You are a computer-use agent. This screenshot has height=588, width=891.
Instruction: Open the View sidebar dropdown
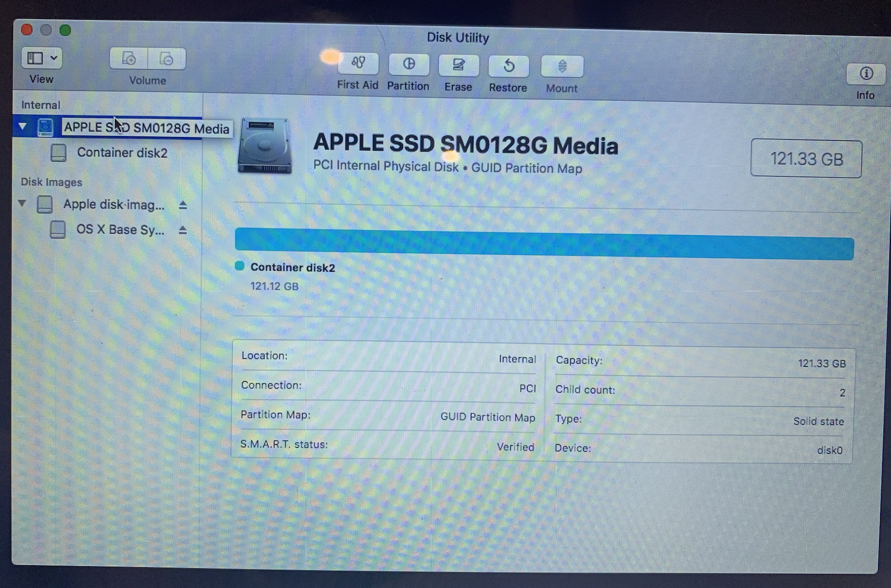pos(42,58)
